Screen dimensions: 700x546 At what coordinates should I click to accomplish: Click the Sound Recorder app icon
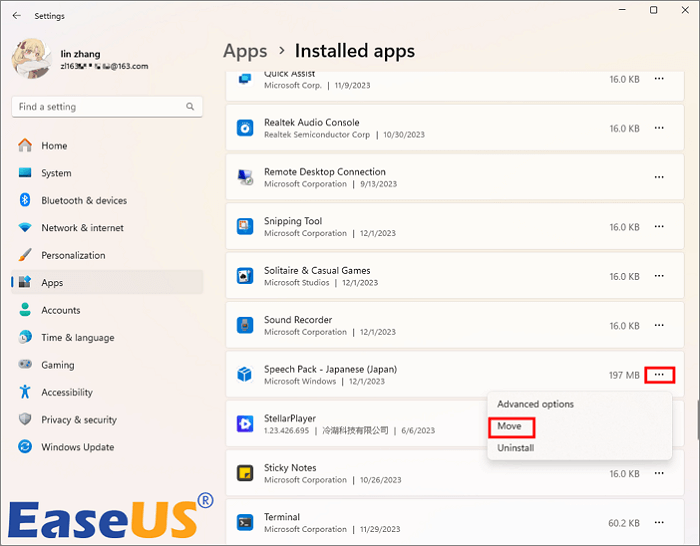245,325
